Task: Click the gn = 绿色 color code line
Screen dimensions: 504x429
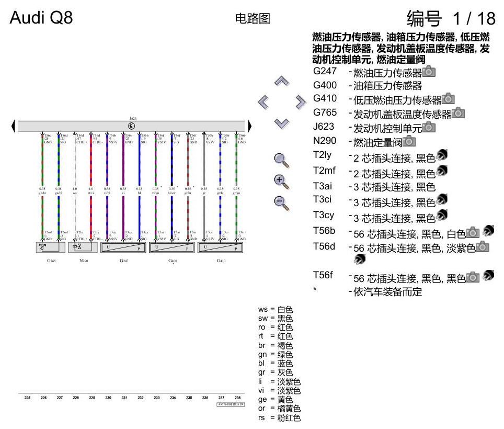Action: pyautogui.click(x=276, y=354)
